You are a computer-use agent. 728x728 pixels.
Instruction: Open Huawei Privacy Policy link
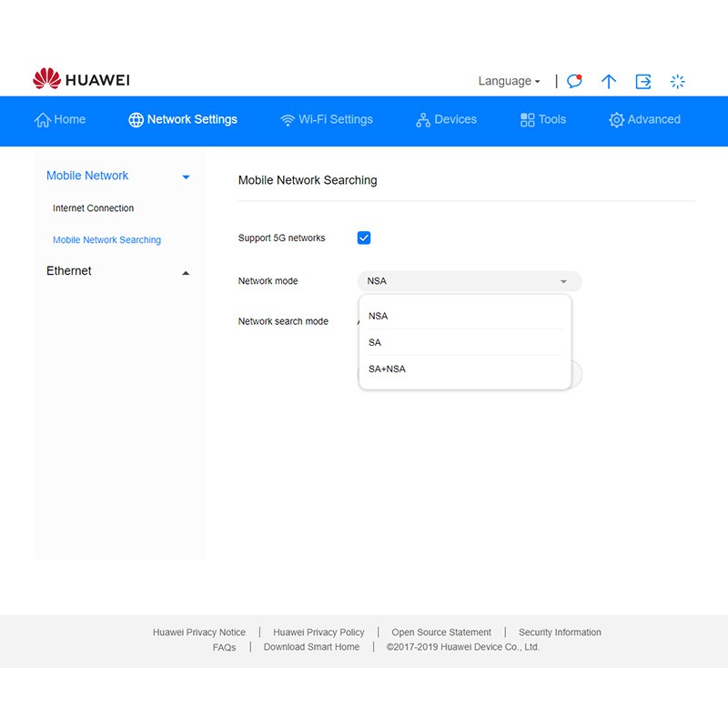pyautogui.click(x=318, y=632)
